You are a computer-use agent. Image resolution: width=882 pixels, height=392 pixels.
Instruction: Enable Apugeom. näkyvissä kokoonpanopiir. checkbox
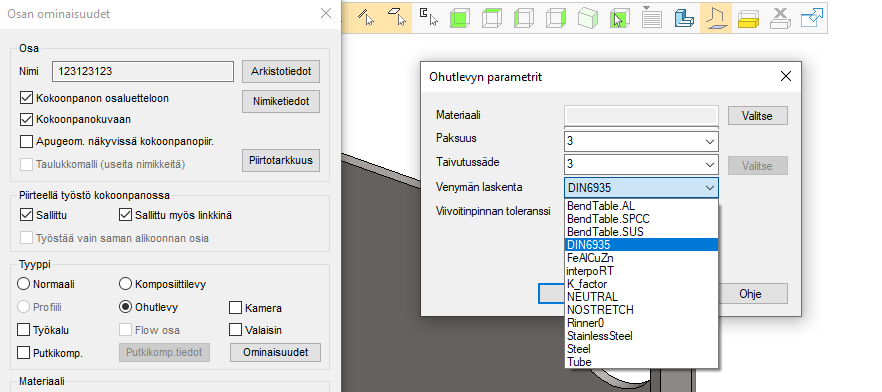pyautogui.click(x=26, y=141)
